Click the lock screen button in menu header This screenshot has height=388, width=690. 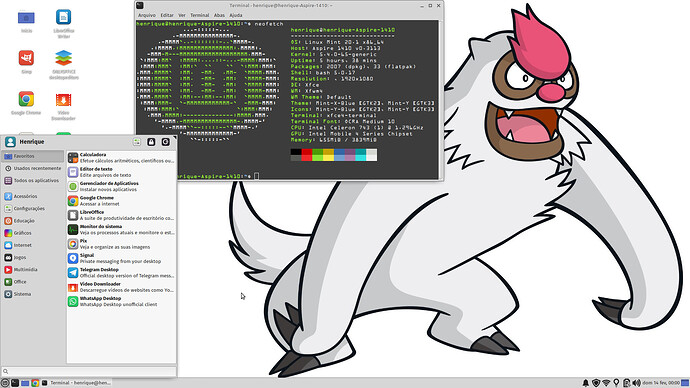click(x=151, y=142)
